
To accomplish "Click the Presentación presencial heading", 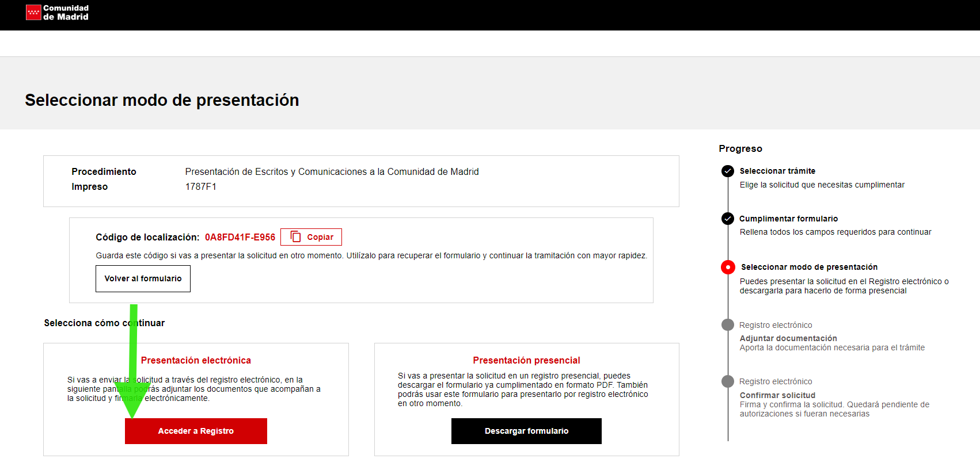I will pyautogui.click(x=526, y=360).
